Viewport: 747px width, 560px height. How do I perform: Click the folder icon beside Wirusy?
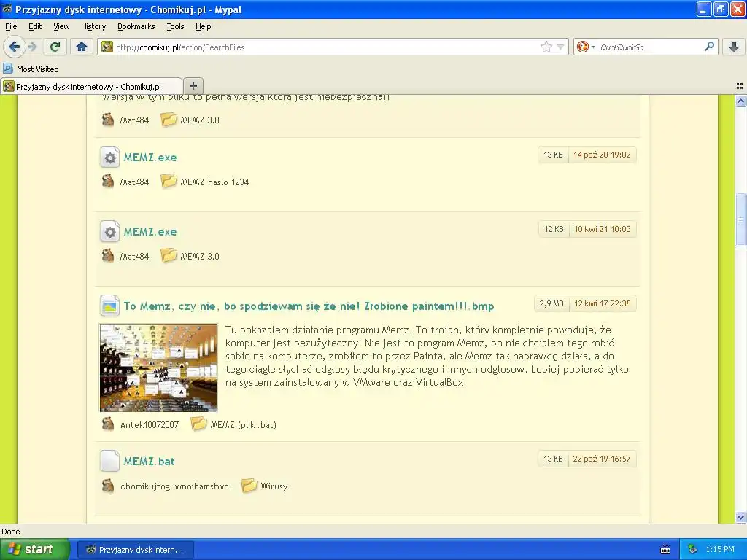coord(249,486)
